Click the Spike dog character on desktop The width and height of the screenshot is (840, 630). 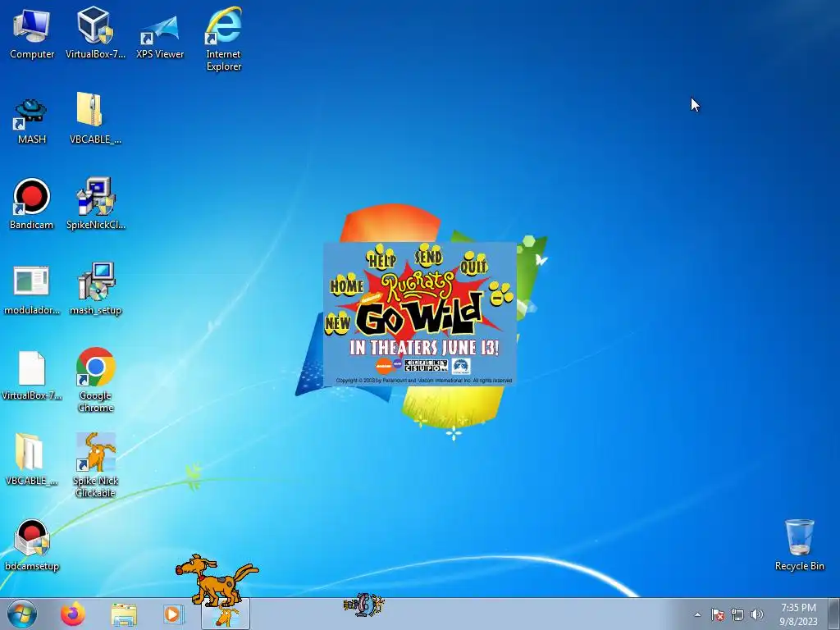click(217, 581)
